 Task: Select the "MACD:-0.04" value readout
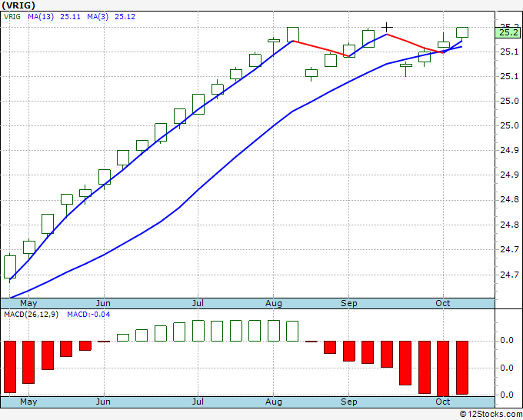point(88,315)
